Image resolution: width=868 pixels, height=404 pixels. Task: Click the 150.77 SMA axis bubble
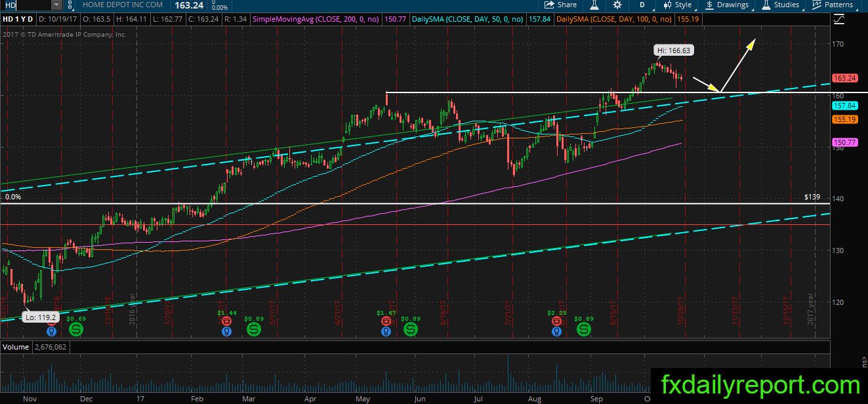(845, 142)
